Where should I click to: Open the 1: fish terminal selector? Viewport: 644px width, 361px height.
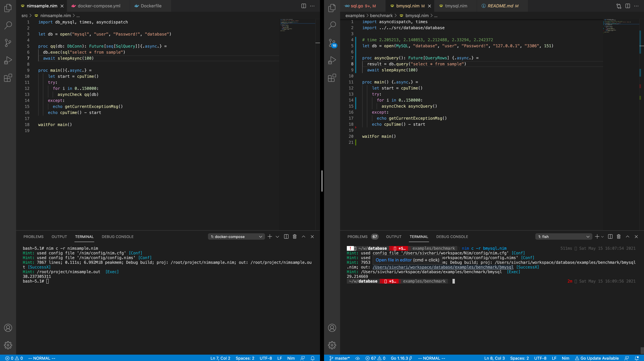click(x=563, y=237)
